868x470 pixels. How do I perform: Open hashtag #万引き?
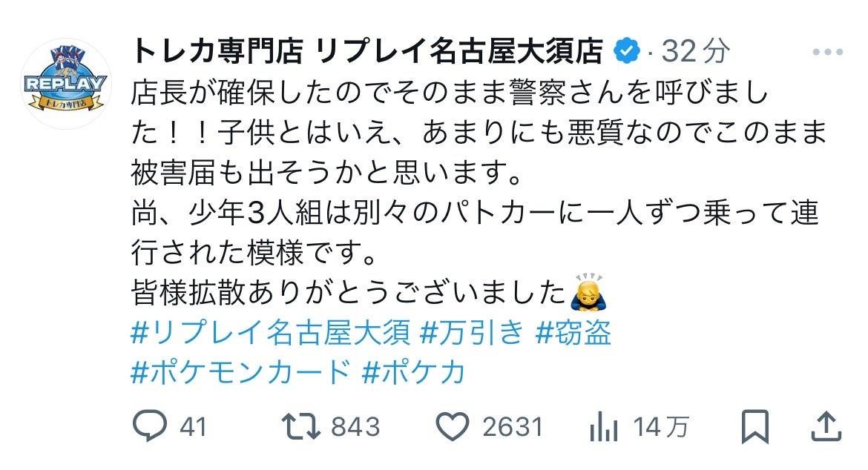point(472,332)
